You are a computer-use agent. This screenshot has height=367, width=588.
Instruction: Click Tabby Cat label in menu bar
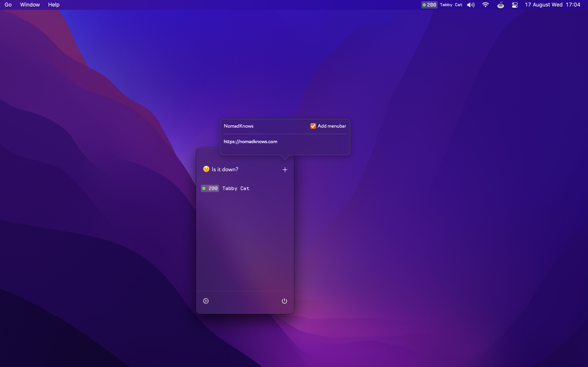pyautogui.click(x=451, y=5)
